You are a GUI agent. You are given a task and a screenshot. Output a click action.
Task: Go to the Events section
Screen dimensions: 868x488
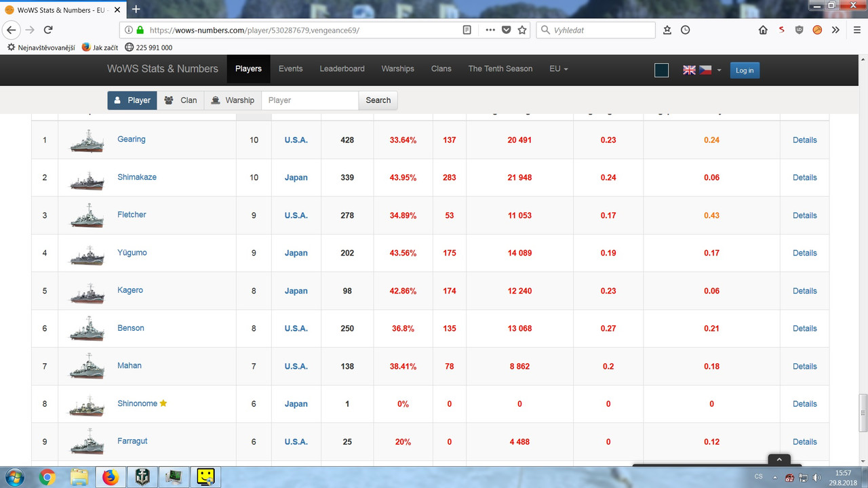pos(290,68)
